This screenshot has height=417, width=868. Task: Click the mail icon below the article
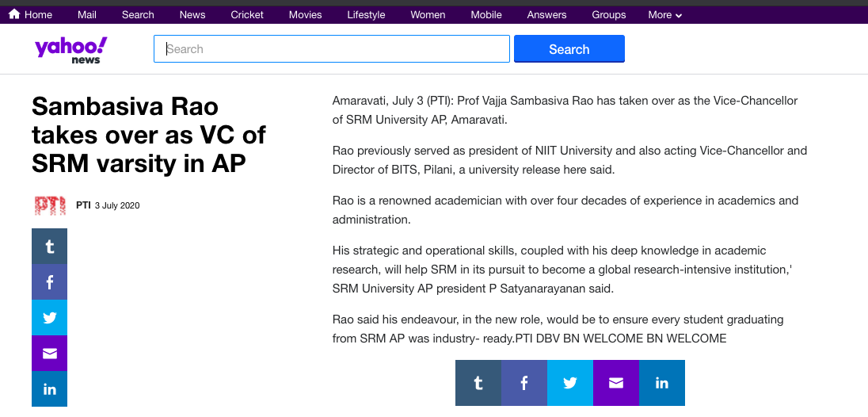616,383
